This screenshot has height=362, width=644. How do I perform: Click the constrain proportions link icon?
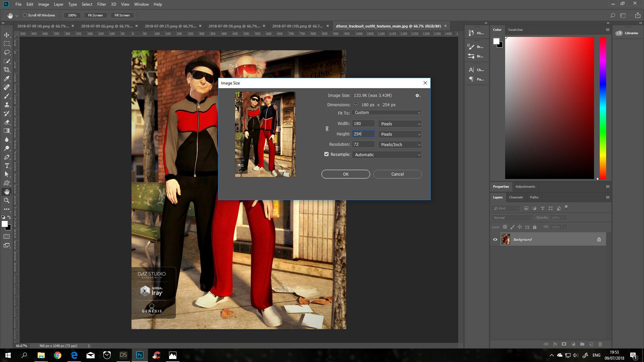[x=327, y=129]
